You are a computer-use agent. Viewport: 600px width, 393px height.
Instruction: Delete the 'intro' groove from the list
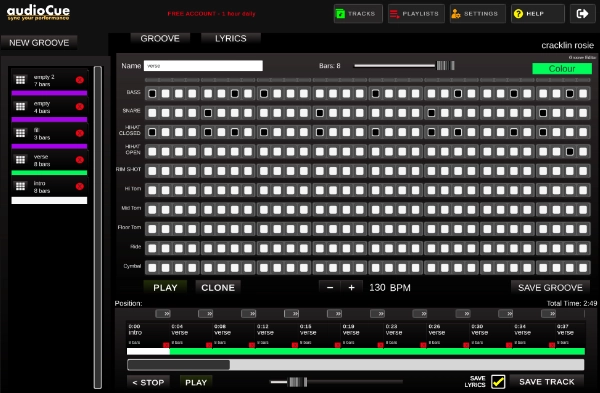coord(80,186)
